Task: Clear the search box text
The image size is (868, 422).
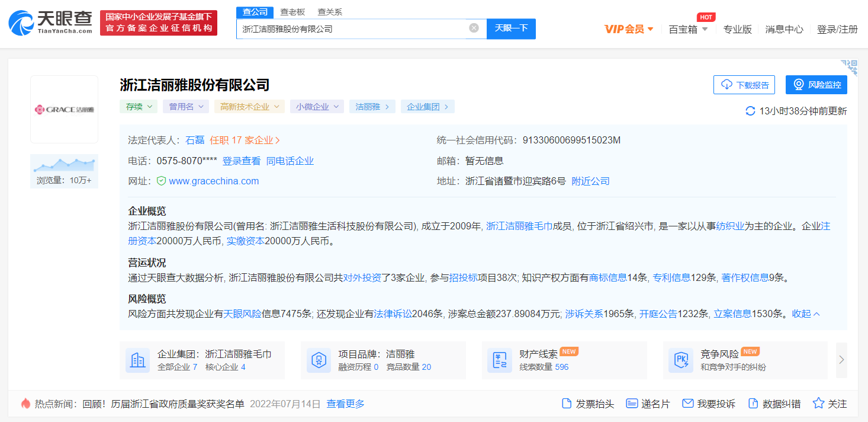Action: [474, 28]
